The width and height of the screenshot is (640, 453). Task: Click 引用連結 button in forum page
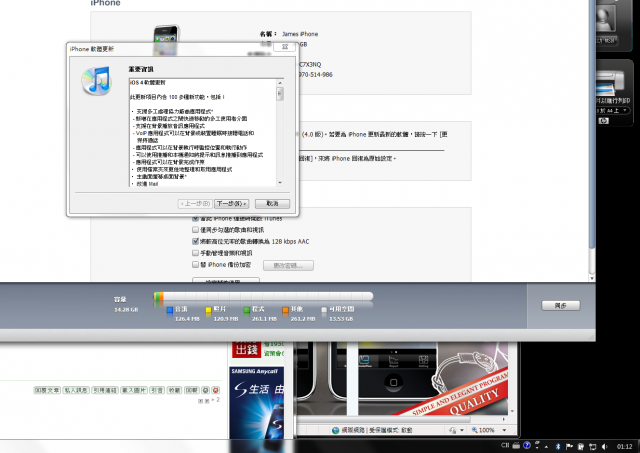pyautogui.click(x=104, y=391)
